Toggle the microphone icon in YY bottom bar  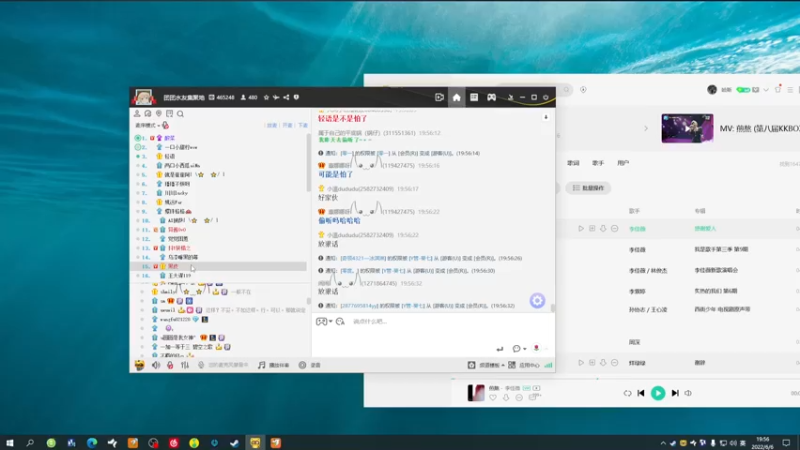click(x=201, y=365)
